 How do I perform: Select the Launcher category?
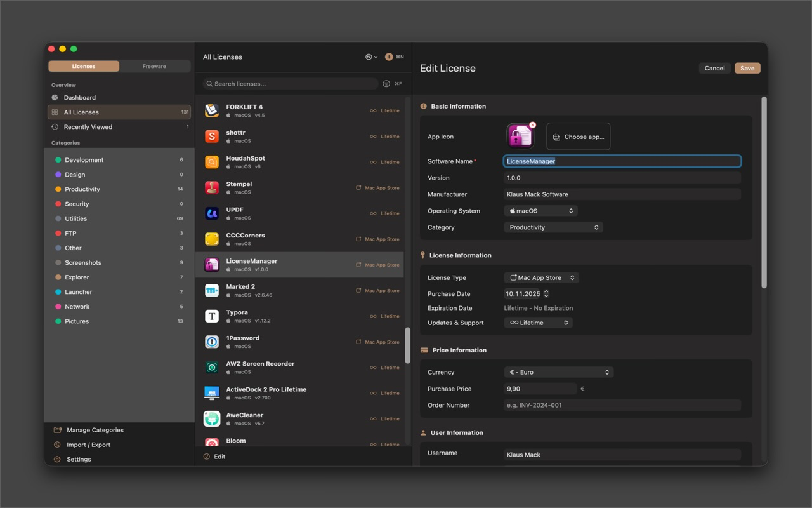119,292
